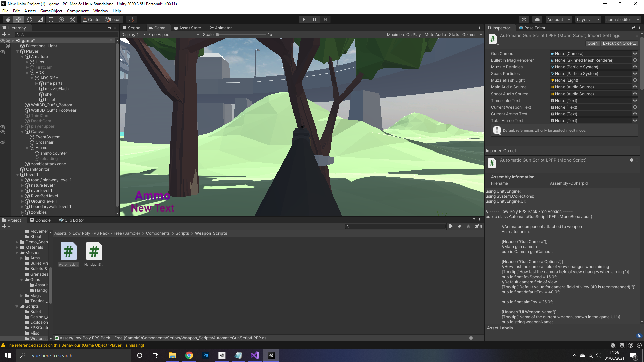Toggle Center pivot mode
The height and width of the screenshot is (362, 644).
coord(92,19)
